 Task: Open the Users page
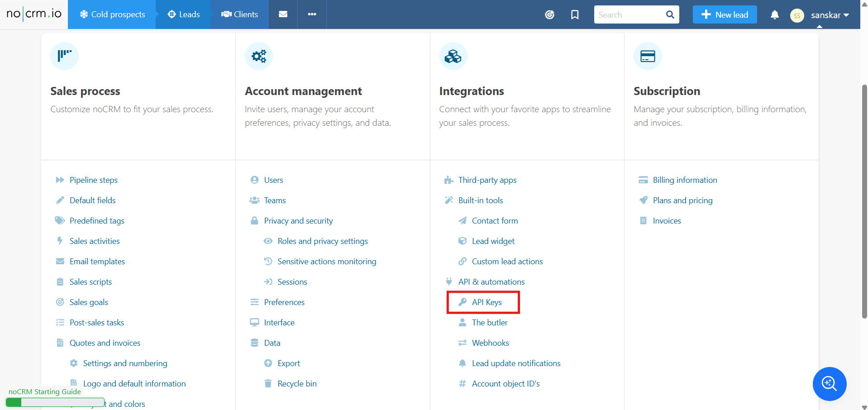[x=273, y=180]
